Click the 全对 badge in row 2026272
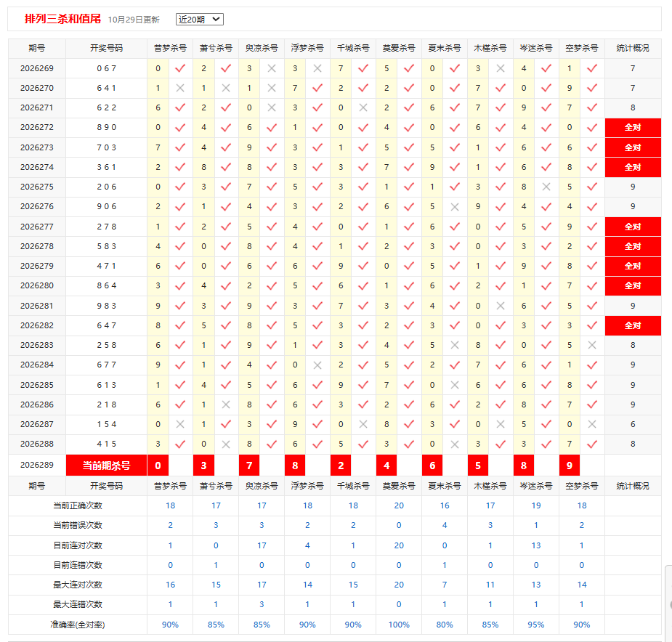The height and width of the screenshot is (642, 672). tap(633, 127)
